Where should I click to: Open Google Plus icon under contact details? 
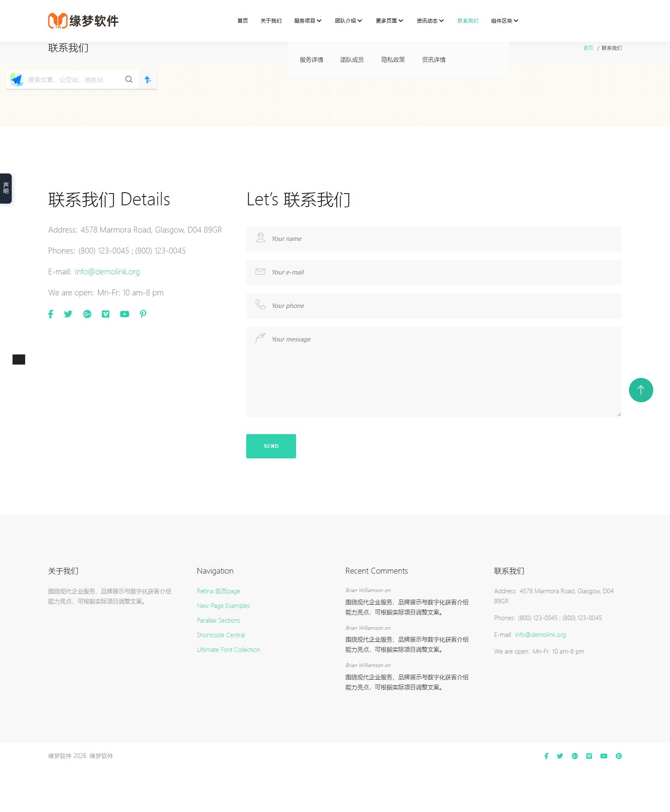87,314
